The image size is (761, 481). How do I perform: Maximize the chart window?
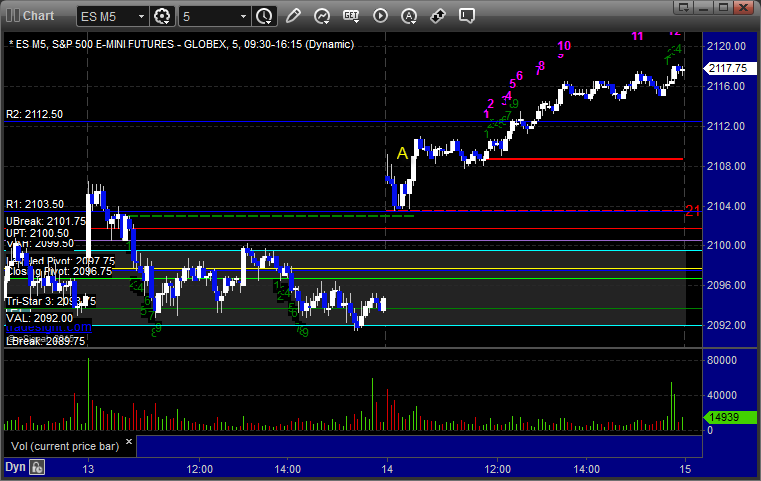723,7
